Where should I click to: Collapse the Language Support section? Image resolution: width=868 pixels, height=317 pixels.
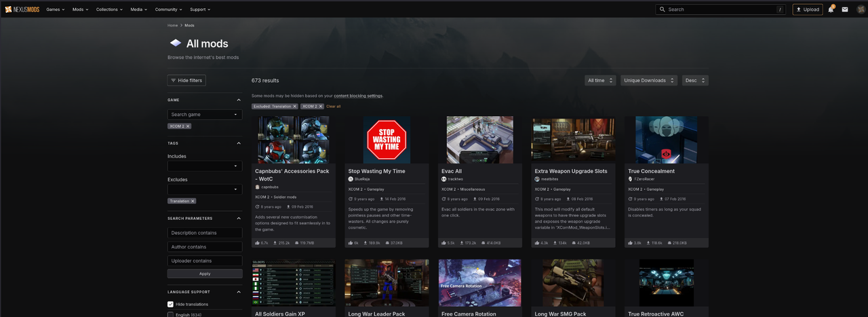239,291
